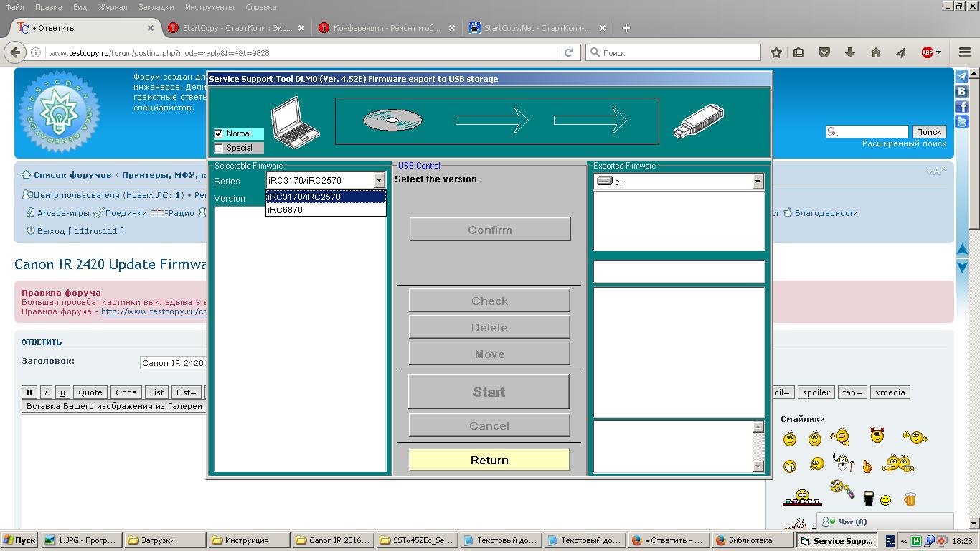Viewport: 980px width, 551px height.
Task: Open the Пуск start button
Action: (19, 540)
